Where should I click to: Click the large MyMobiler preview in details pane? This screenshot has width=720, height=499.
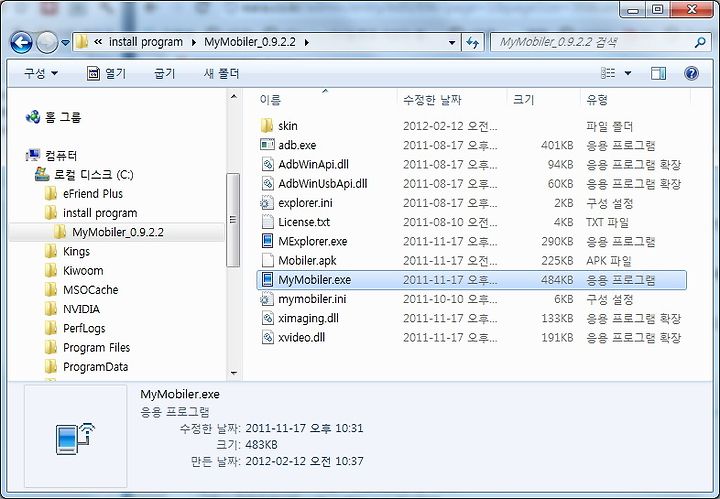75,438
